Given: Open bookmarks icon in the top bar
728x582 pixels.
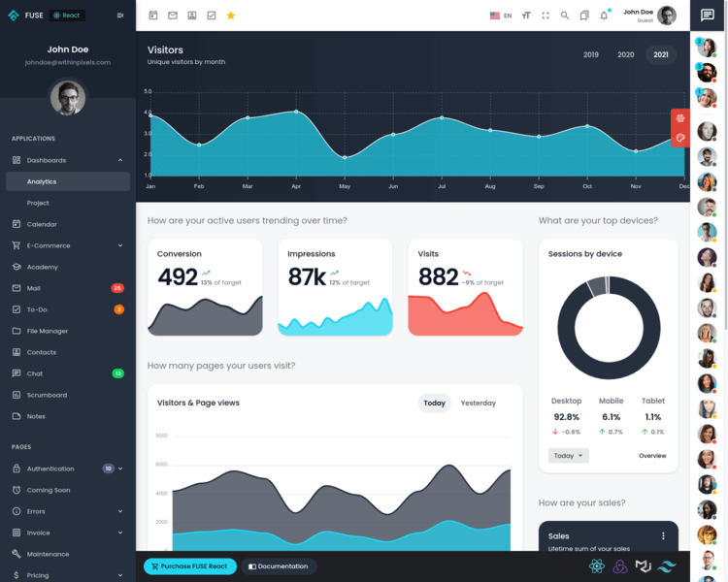Looking at the screenshot, I should (584, 16).
